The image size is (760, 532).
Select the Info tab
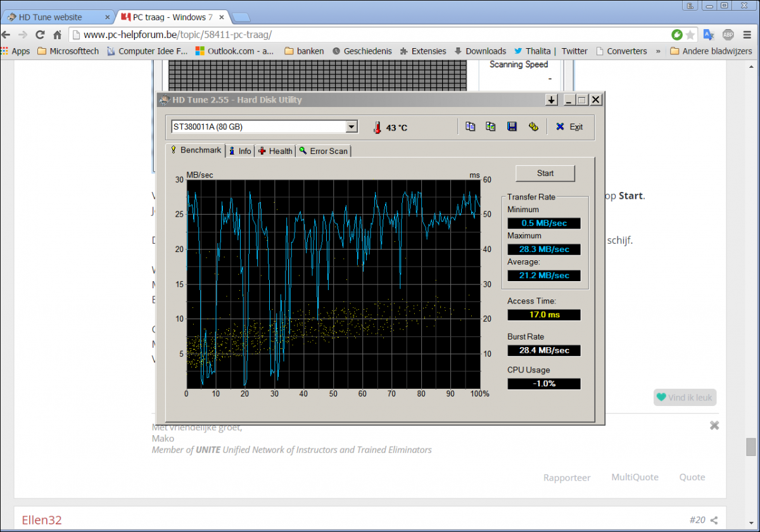(x=240, y=151)
